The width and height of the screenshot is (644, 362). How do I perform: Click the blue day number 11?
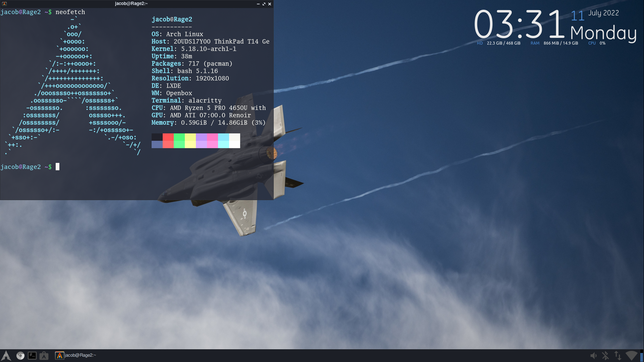coord(578,16)
